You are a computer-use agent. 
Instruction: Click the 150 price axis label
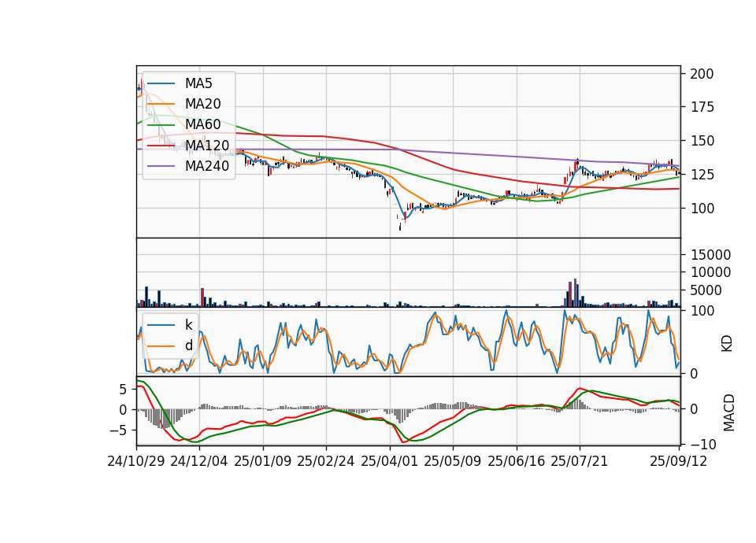pos(702,141)
